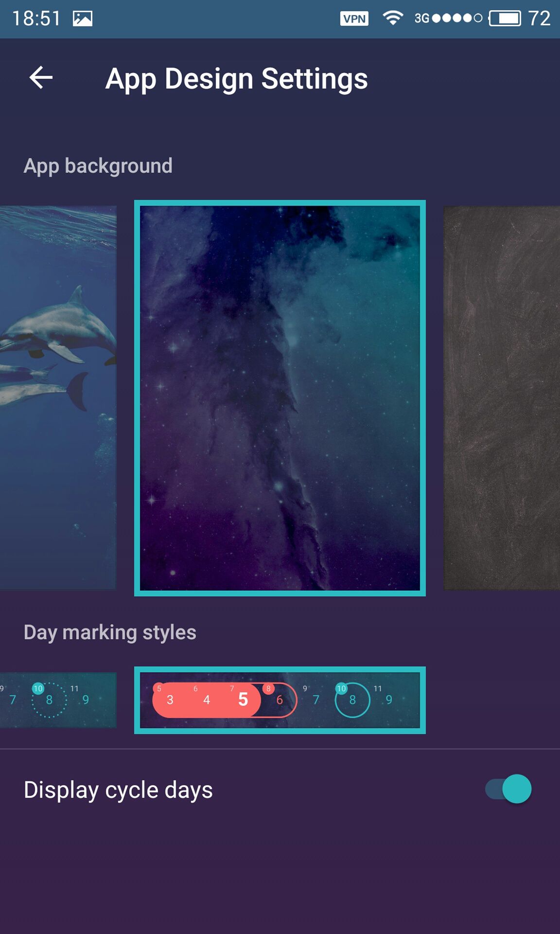Go back using the arrow icon
Image resolution: width=560 pixels, height=934 pixels.
coord(41,78)
